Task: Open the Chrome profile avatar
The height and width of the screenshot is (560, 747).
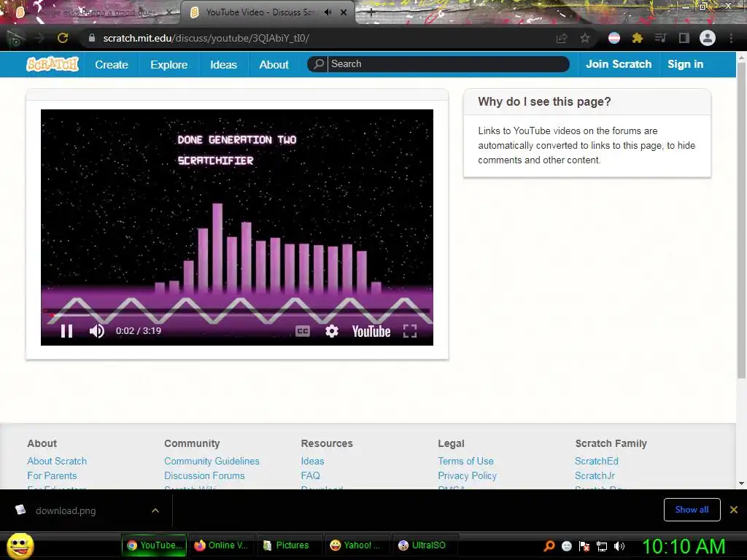Action: point(708,38)
